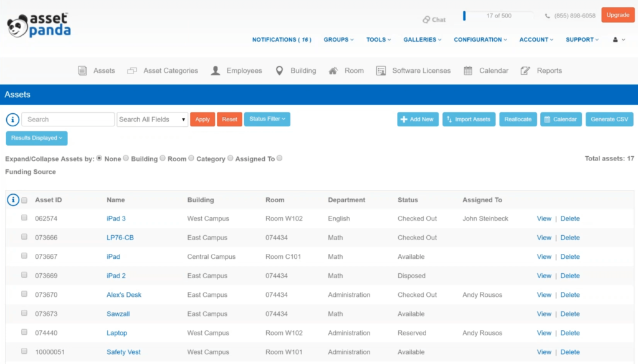Go to Employees via person icon

pyautogui.click(x=216, y=71)
